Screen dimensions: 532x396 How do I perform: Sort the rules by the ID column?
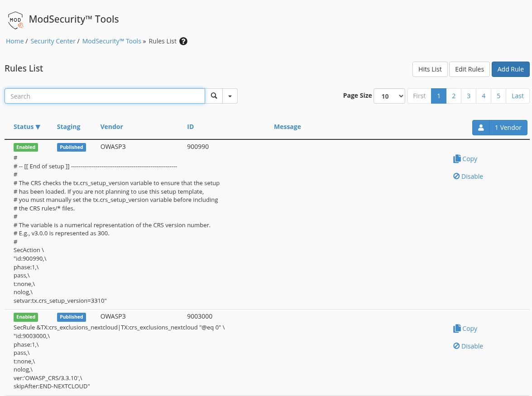click(x=190, y=127)
